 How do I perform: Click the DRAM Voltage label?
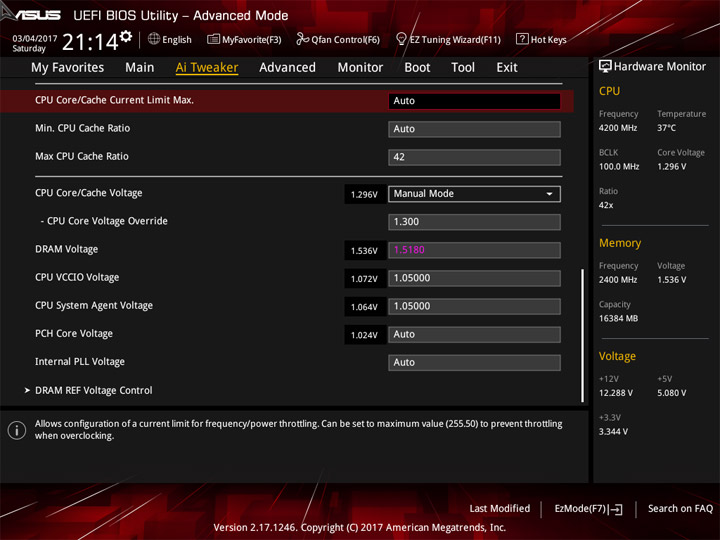tap(67, 249)
